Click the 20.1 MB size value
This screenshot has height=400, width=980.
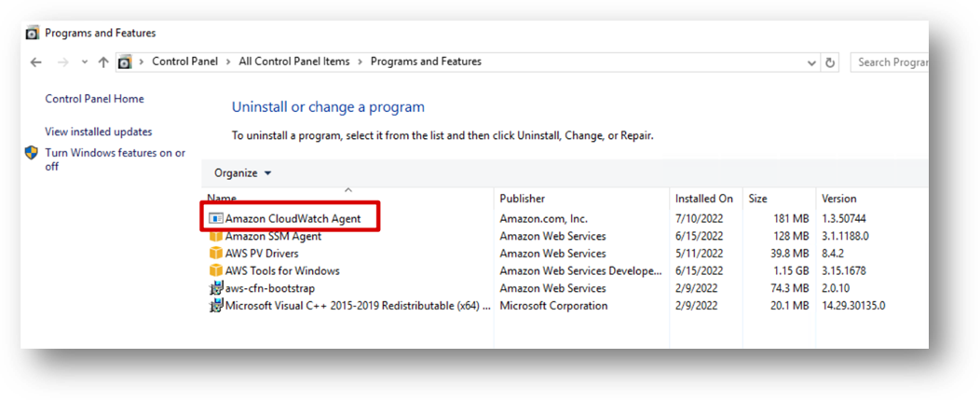pyautogui.click(x=789, y=306)
